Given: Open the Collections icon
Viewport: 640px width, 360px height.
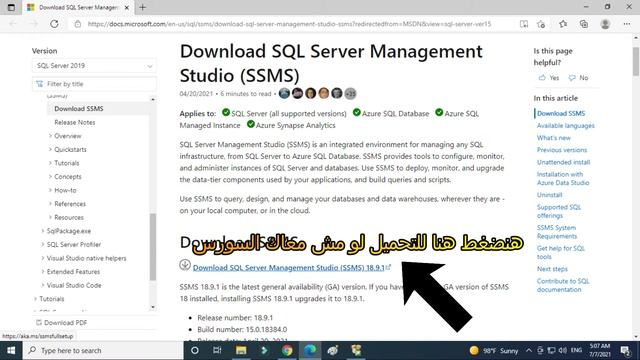Looking at the screenshot, I should [x=584, y=24].
